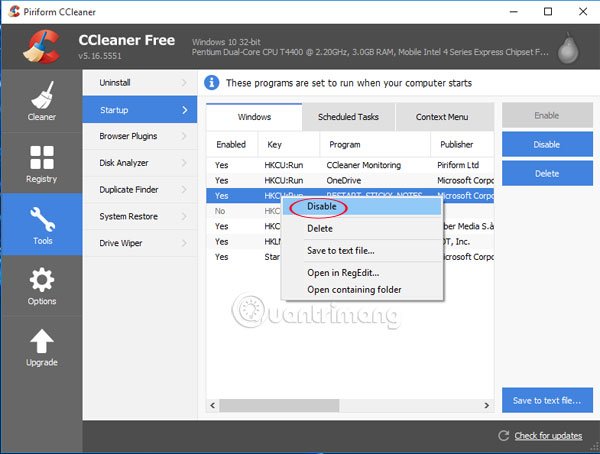
Task: Open the Cleaner section broom icon
Action: point(42,95)
